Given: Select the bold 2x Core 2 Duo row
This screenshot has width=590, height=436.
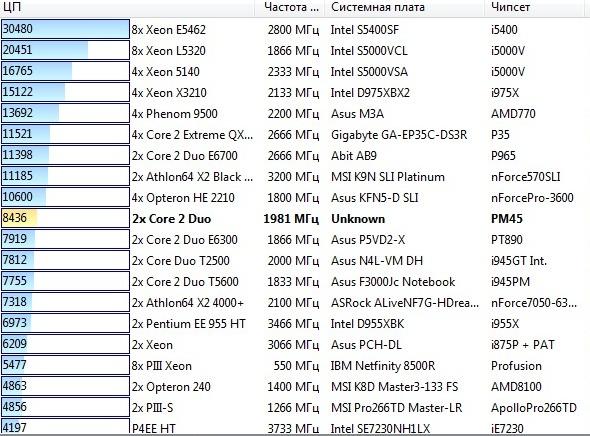Looking at the screenshot, I should (x=172, y=219).
